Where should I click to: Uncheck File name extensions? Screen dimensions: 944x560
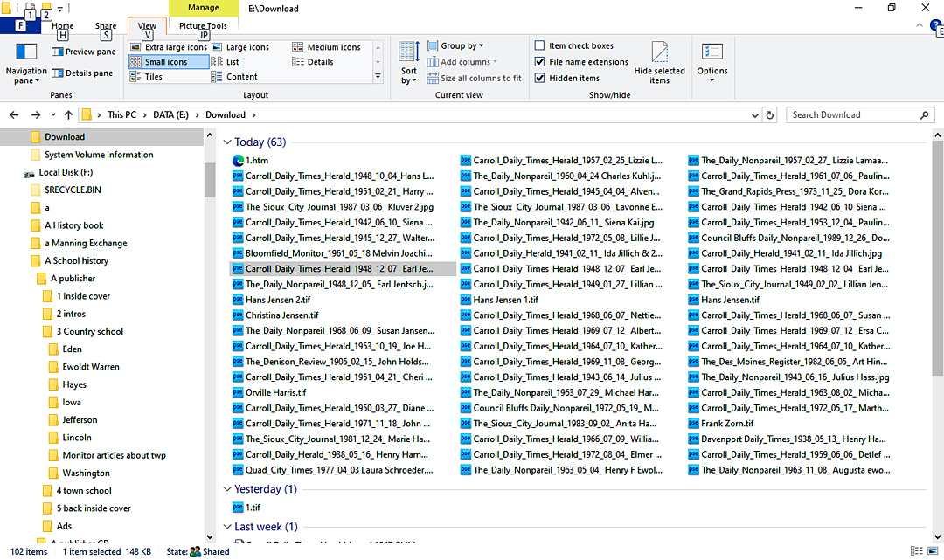tap(581, 62)
